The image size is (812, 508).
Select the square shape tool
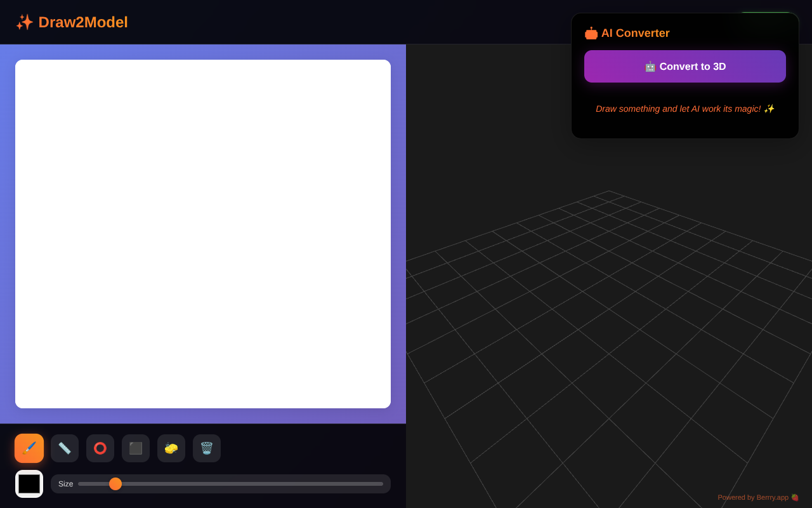click(x=135, y=448)
